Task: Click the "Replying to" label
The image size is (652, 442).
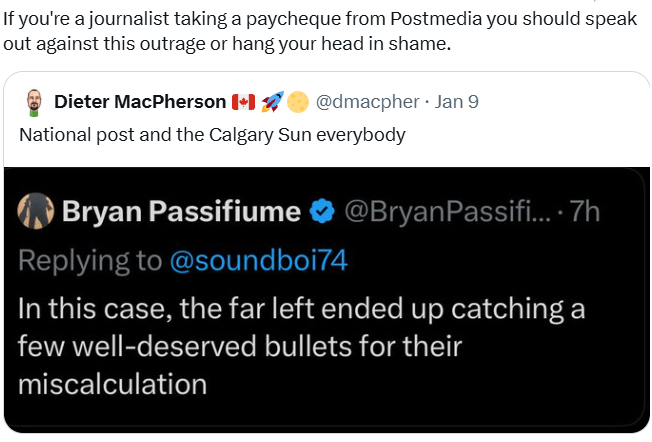Action: (x=89, y=260)
